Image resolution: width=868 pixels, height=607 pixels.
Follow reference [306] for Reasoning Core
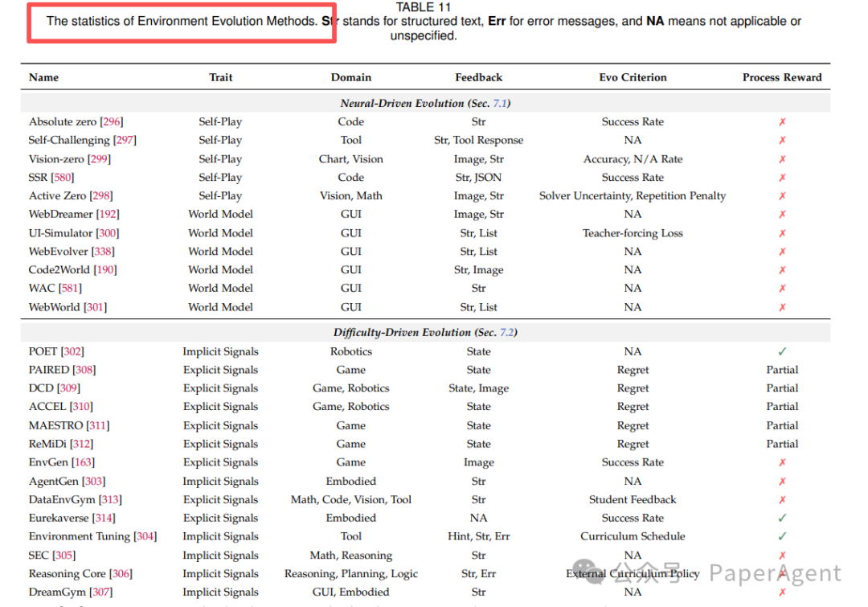tap(121, 574)
